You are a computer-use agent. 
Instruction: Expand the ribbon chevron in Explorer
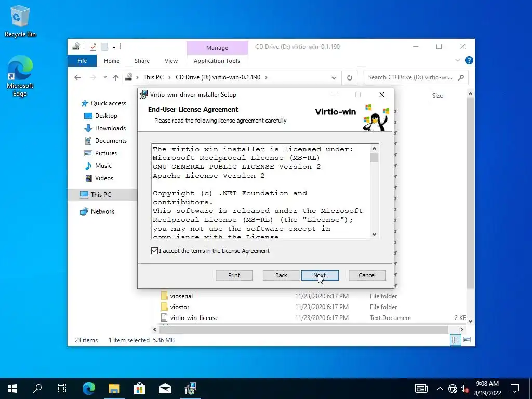(457, 60)
